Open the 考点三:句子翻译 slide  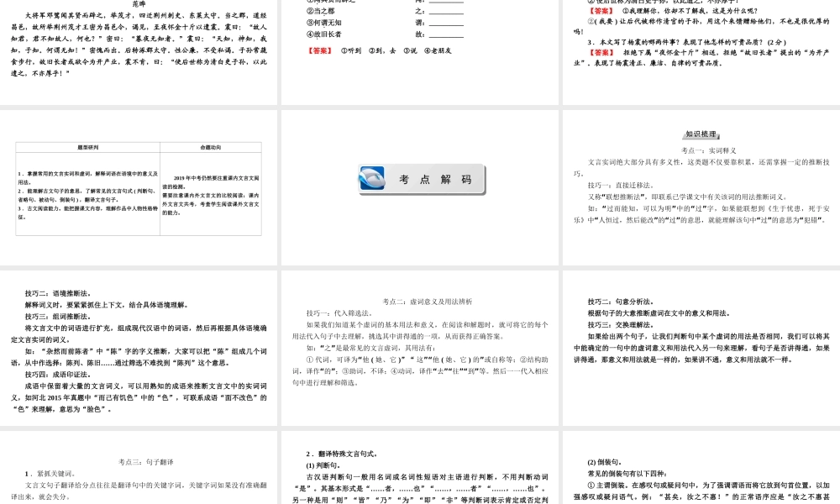point(139,468)
